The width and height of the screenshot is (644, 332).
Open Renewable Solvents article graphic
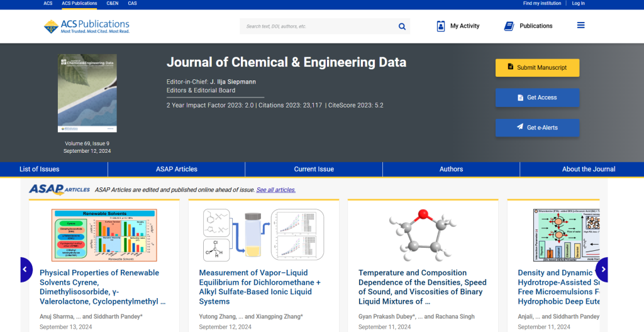[x=104, y=235]
